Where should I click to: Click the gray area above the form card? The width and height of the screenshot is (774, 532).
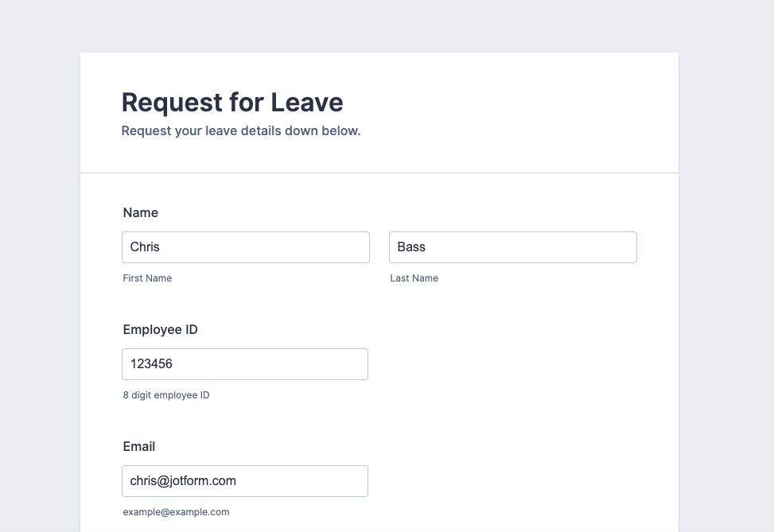click(379, 25)
